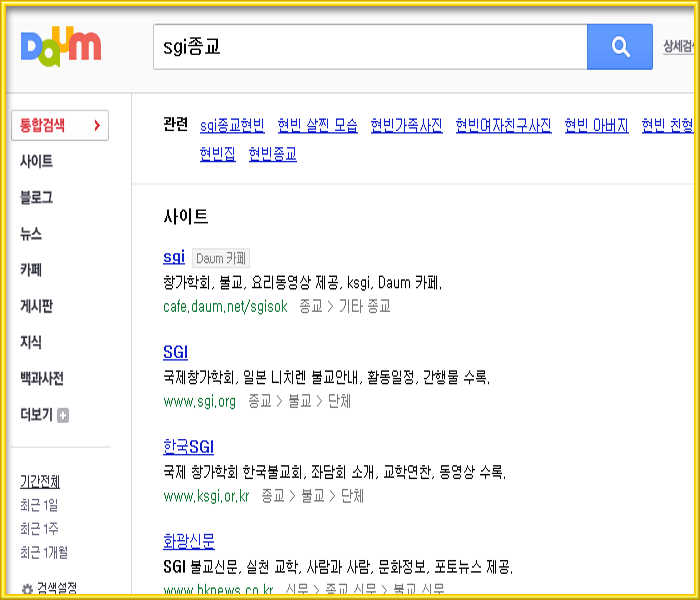
Task: Click the Daum logo
Action: tap(61, 46)
